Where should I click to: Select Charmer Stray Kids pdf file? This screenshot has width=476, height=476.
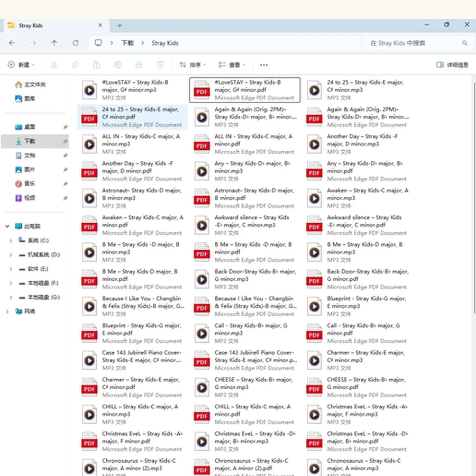132,387
